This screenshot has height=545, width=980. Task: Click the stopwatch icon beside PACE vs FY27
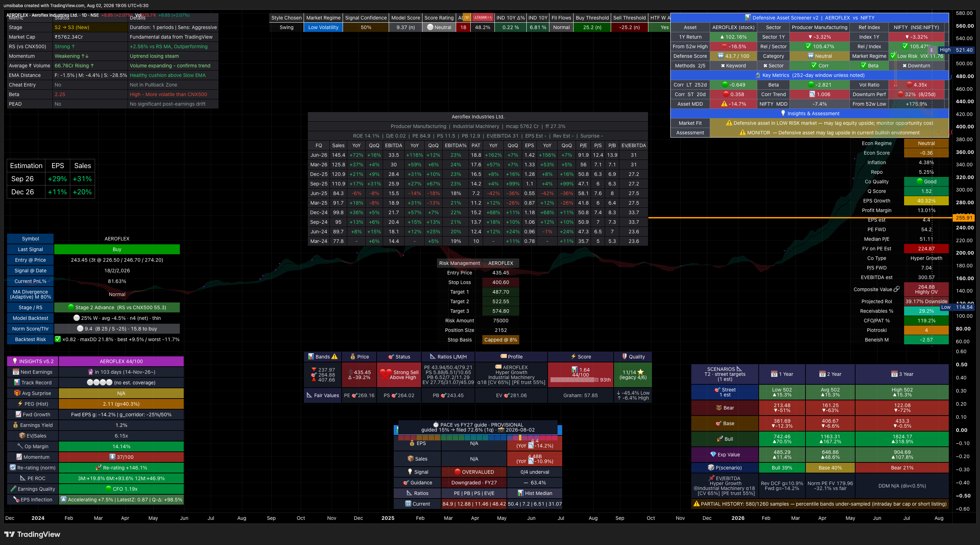click(436, 425)
